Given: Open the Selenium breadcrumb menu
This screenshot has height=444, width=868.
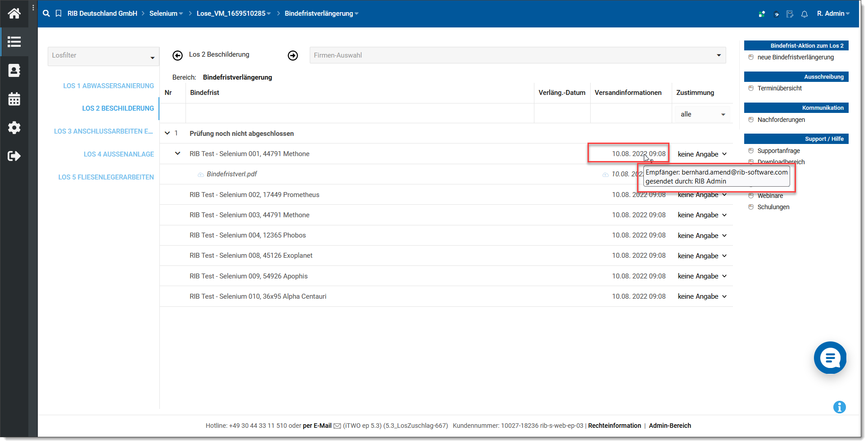Looking at the screenshot, I should tap(166, 13).
